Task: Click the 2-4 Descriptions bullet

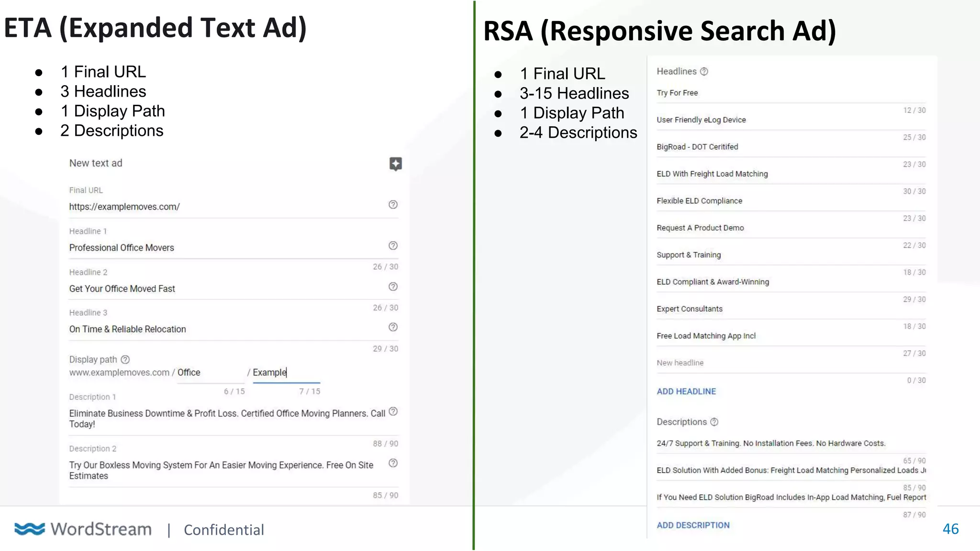Action: (x=578, y=132)
